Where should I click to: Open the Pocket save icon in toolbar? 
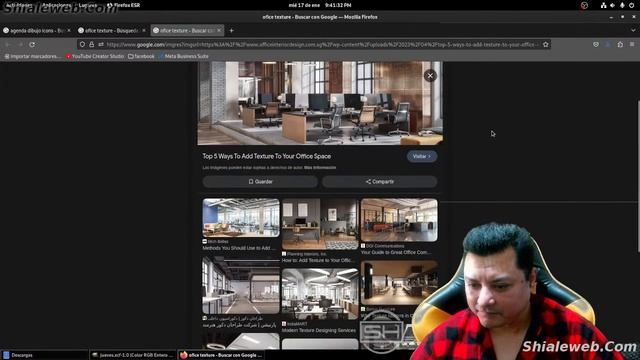click(596, 44)
